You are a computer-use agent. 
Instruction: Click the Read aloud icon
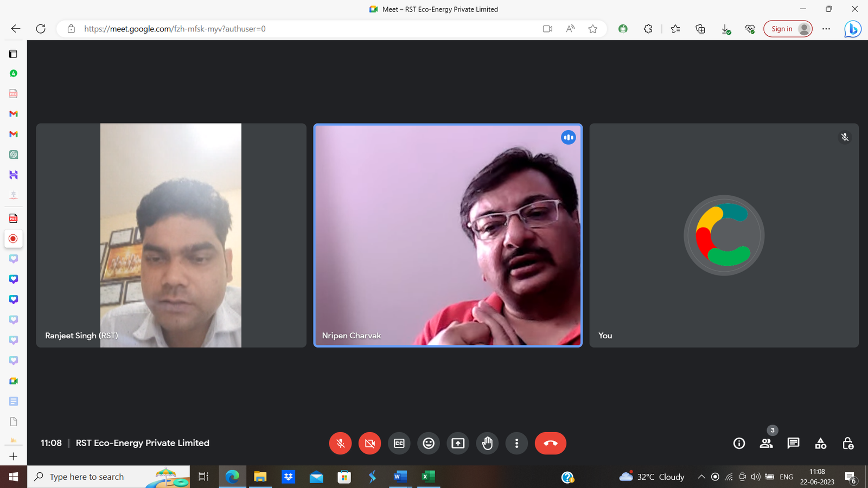click(x=570, y=29)
